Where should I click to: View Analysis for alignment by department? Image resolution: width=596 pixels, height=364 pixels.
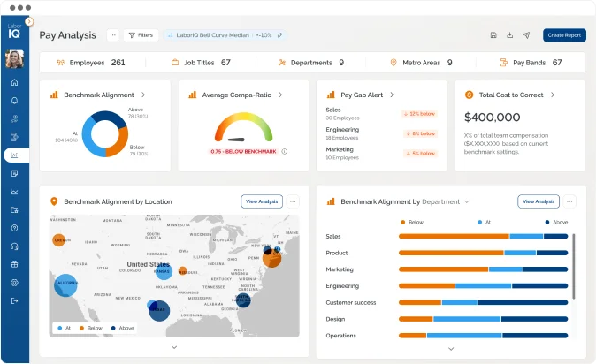[539, 201]
